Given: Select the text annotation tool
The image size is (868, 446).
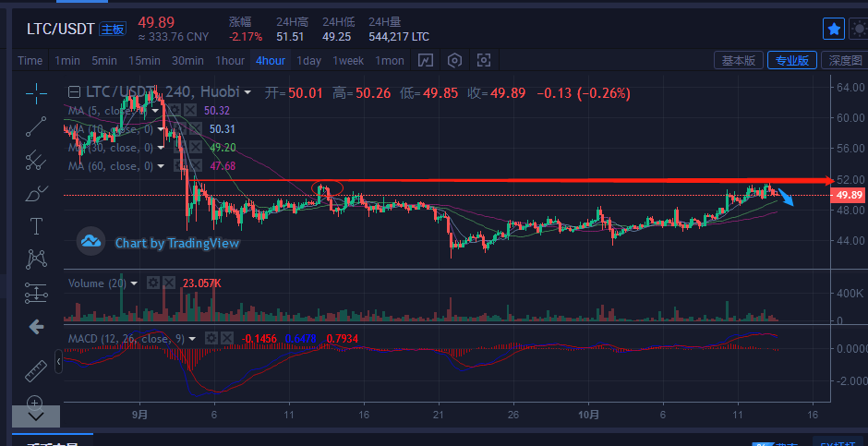Looking at the screenshot, I should 36,225.
